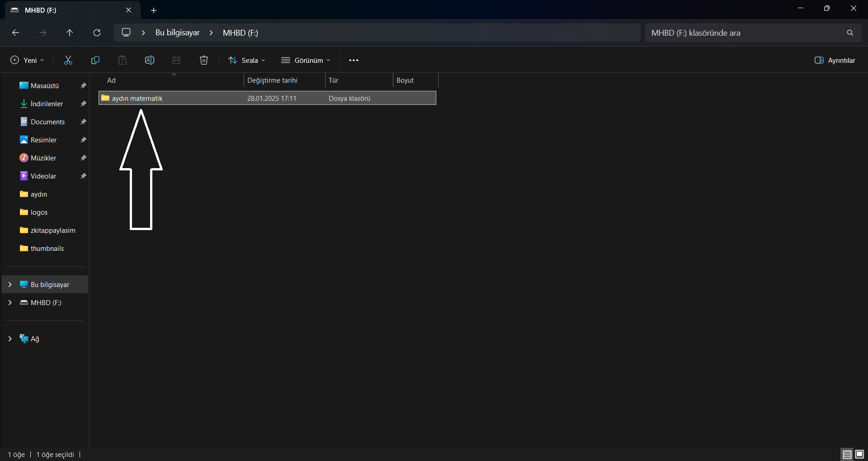Open the three-dots more options menu
This screenshot has width=868, height=461.
(354, 60)
